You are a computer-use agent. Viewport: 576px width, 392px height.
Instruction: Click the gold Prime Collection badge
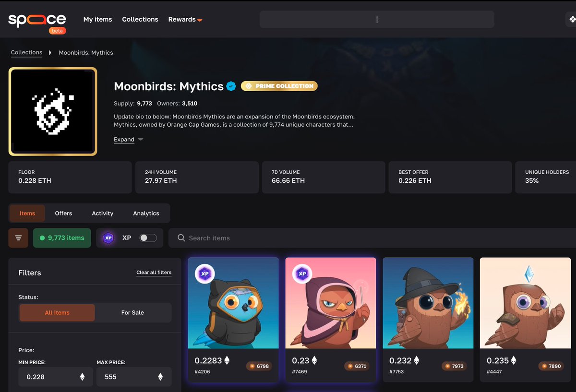pos(279,86)
